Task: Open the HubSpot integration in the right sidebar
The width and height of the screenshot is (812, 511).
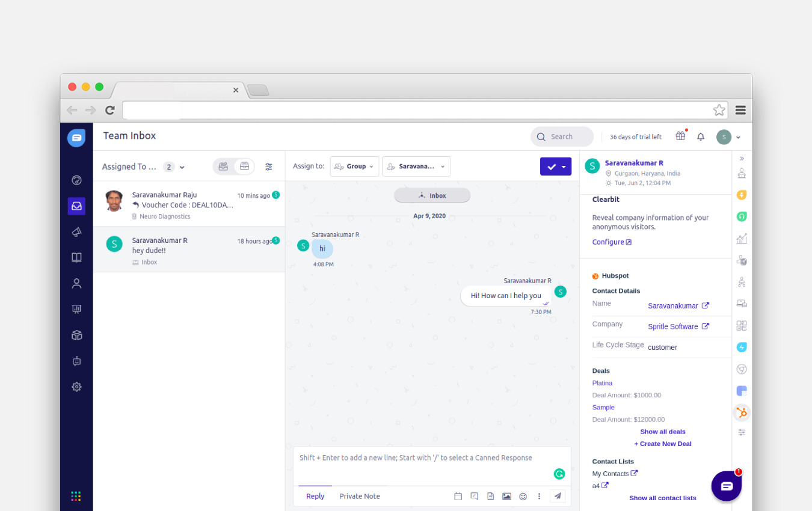Action: pos(741,412)
